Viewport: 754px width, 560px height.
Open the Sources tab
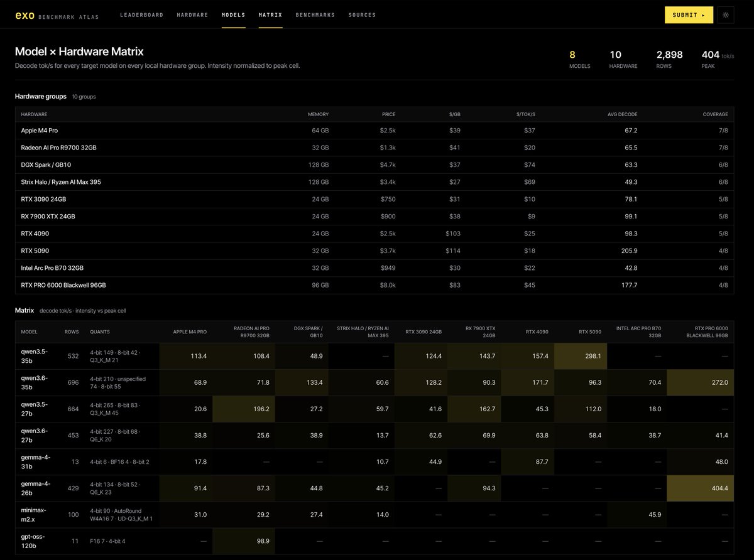[362, 15]
